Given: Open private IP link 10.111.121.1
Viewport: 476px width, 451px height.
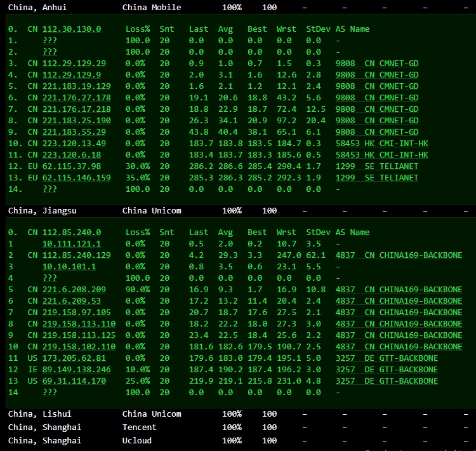Looking at the screenshot, I should pyautogui.click(x=72, y=244).
